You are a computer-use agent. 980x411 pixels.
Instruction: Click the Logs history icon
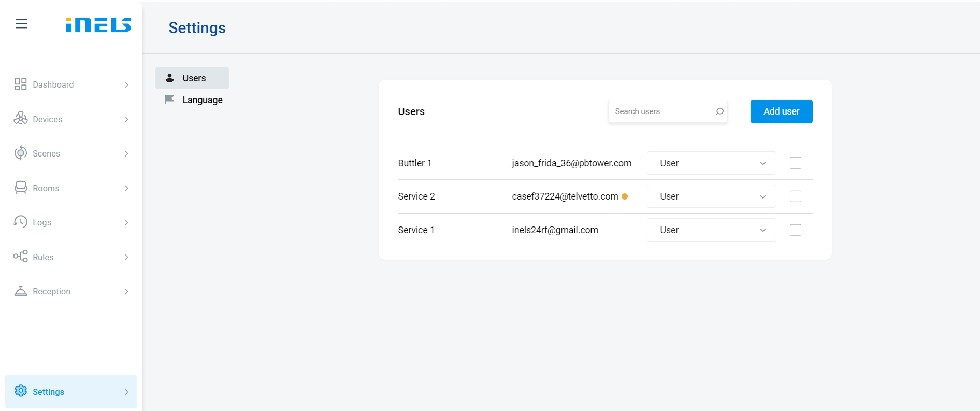point(21,222)
